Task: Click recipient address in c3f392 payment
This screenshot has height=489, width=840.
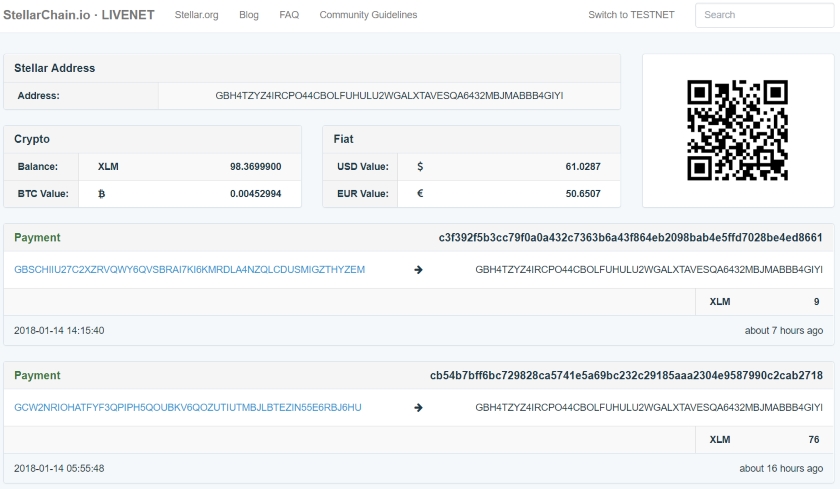Action: point(649,269)
